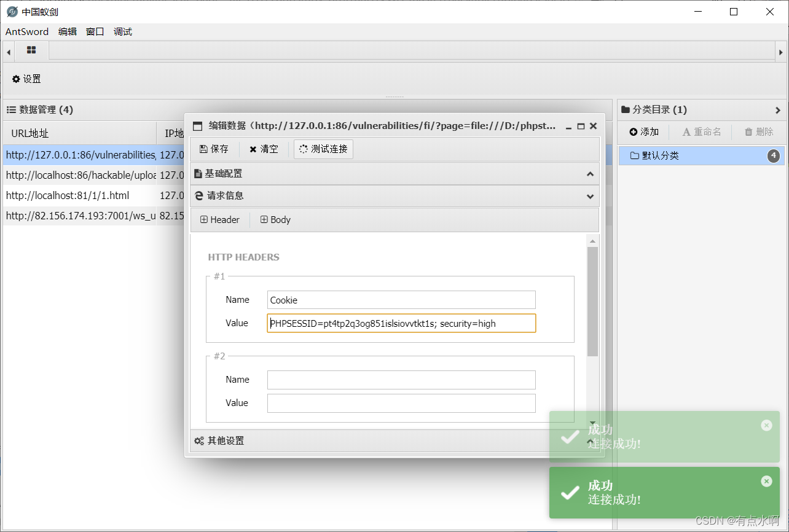789x532 pixels.
Task: Click the scrollbar up arrow in headers panel
Action: [592, 240]
